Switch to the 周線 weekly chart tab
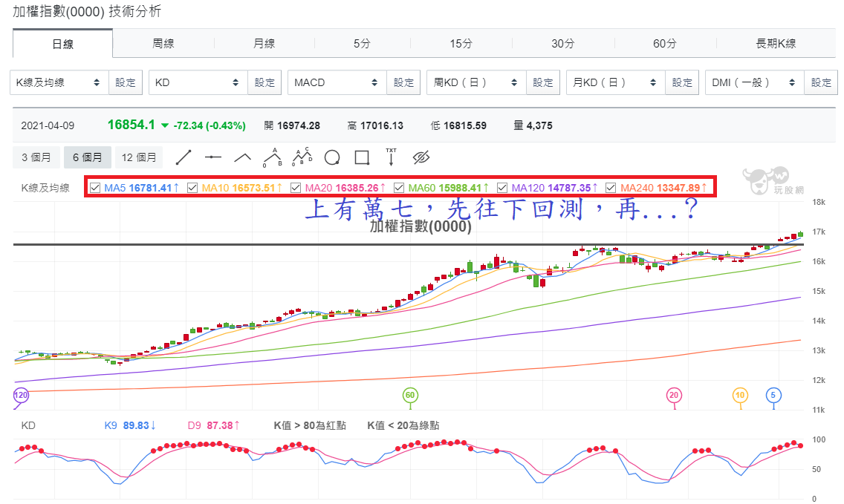Viewport: 844px width, 504px height. [x=163, y=44]
